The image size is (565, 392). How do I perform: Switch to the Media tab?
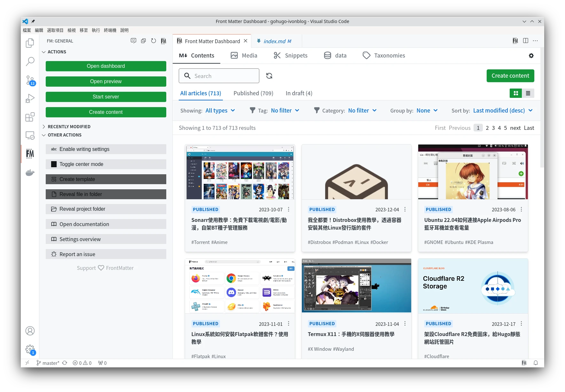pos(244,56)
